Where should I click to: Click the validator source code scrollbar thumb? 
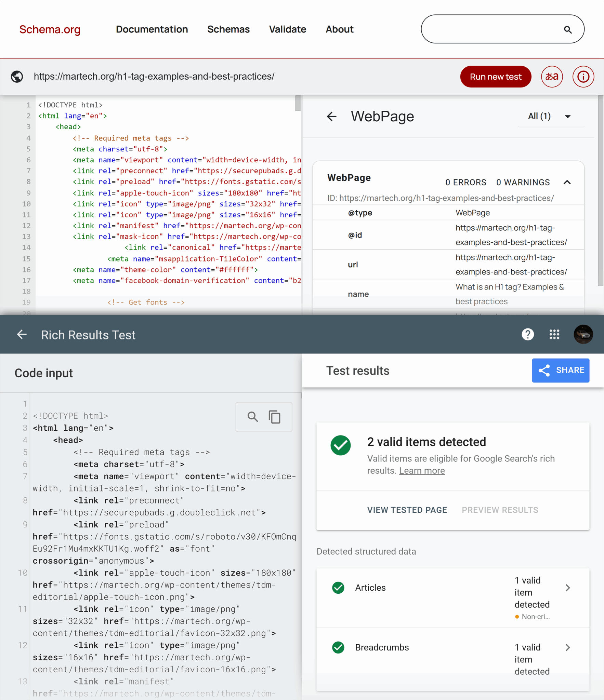(298, 103)
